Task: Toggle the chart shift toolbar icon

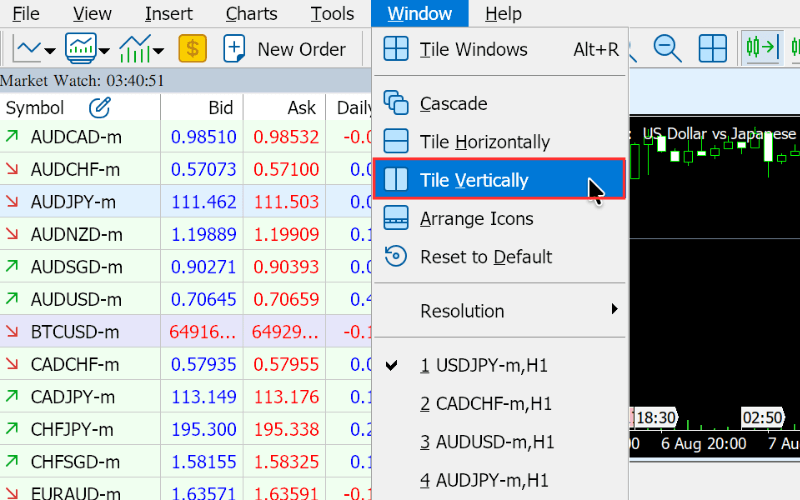Action: (x=763, y=47)
